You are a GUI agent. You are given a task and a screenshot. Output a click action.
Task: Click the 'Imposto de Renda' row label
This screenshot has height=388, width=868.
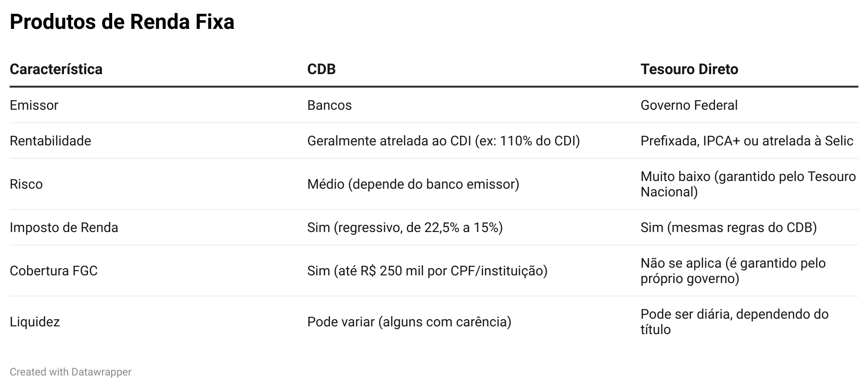[64, 228]
